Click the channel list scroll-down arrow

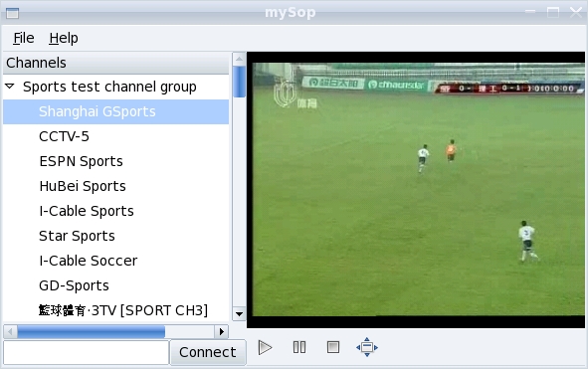tap(239, 313)
